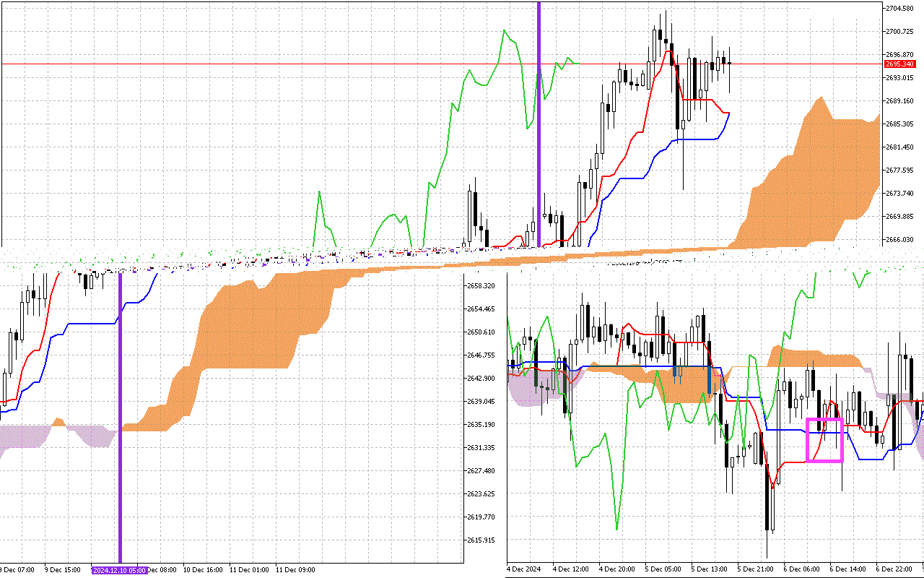Click the 5 Dec 21:00 time axis label
The width and height of the screenshot is (924, 578).
tap(756, 570)
